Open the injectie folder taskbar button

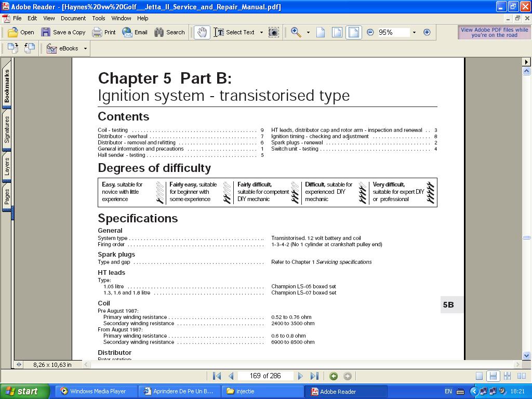point(262,391)
